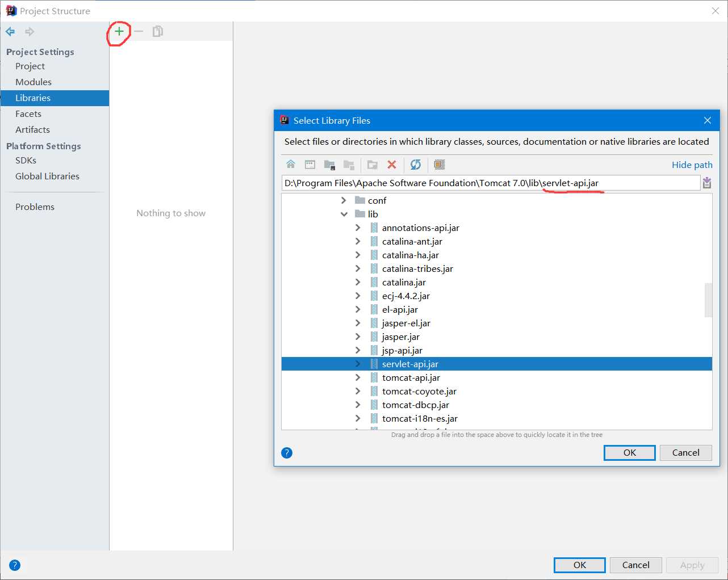Click the Copy library icon
Screen dimensions: 728x580
[158, 31]
